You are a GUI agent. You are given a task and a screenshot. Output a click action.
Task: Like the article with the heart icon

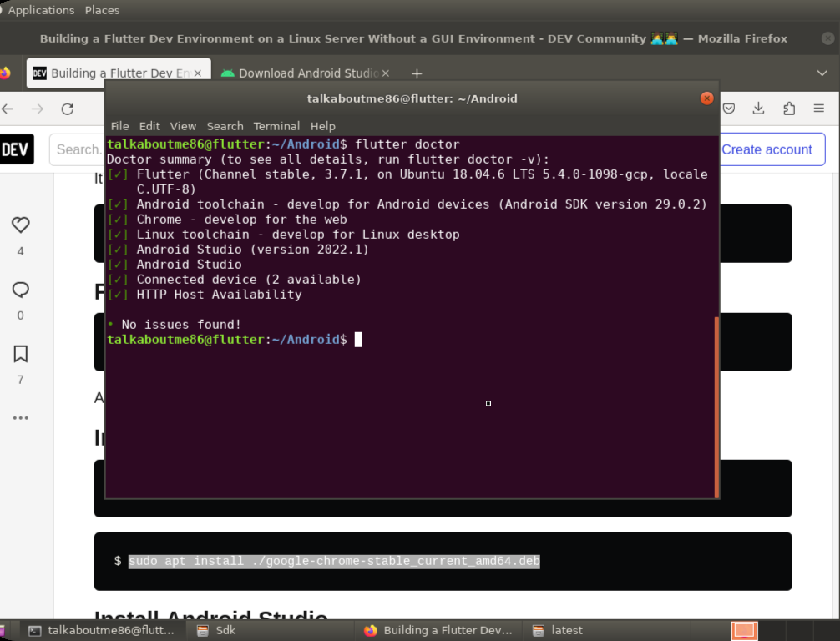pos(20,225)
